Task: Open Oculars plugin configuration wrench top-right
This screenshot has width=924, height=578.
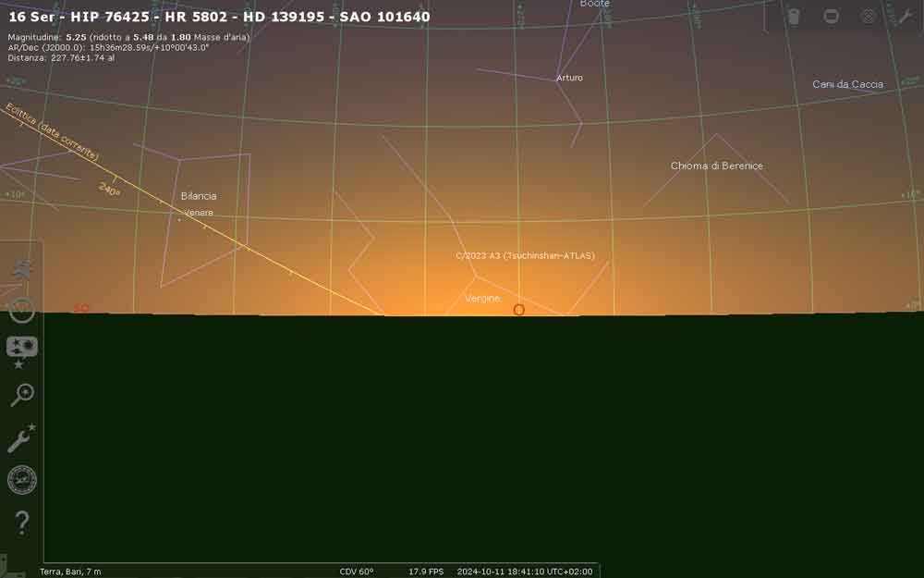Action: point(906,16)
